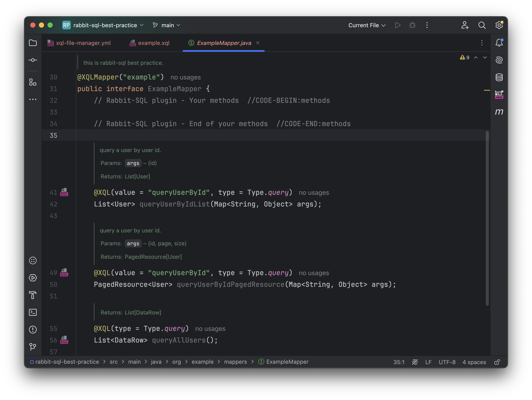
Task: Click line number 42 in gutter
Action: (x=53, y=204)
